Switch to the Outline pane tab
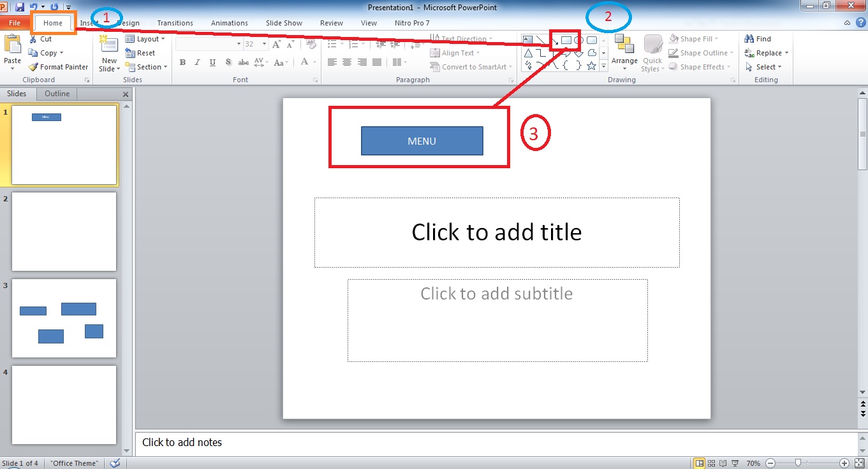 pyautogui.click(x=57, y=94)
